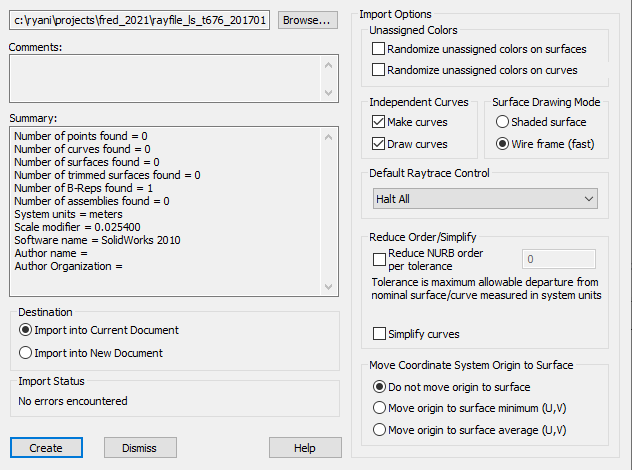Click the file path input field

click(x=140, y=20)
